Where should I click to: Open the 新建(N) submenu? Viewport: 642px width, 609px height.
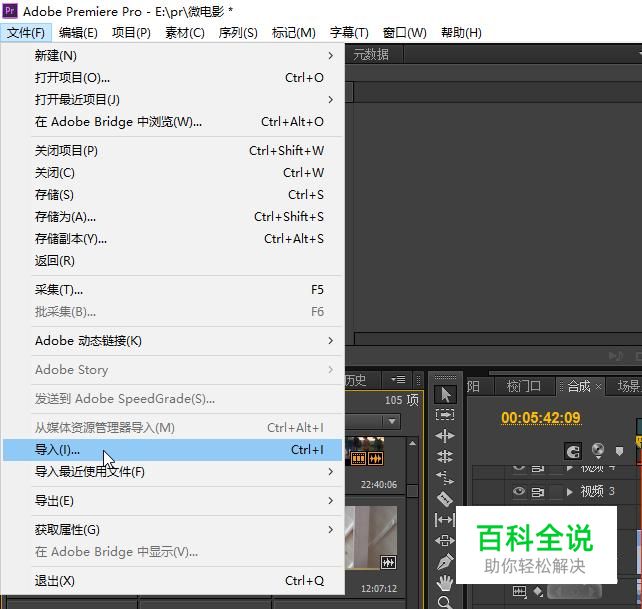click(x=172, y=56)
